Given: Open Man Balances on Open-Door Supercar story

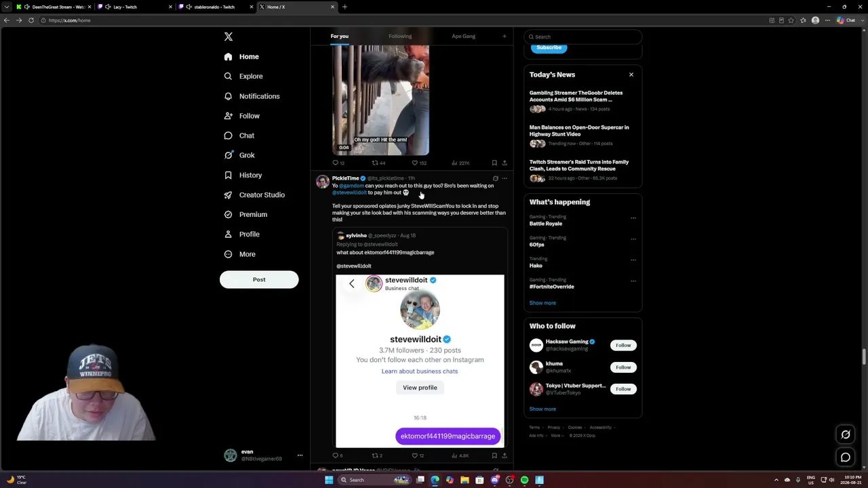Looking at the screenshot, I should 583,135.
